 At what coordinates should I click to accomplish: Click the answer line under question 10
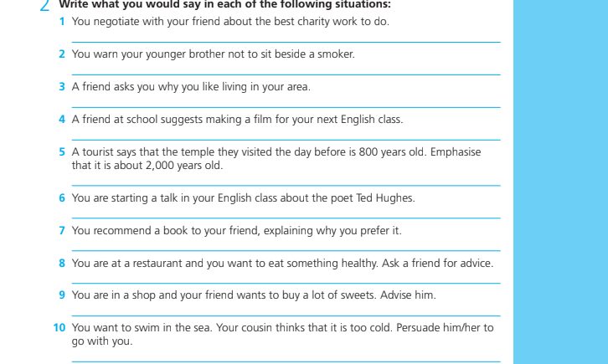pyautogui.click(x=285, y=361)
